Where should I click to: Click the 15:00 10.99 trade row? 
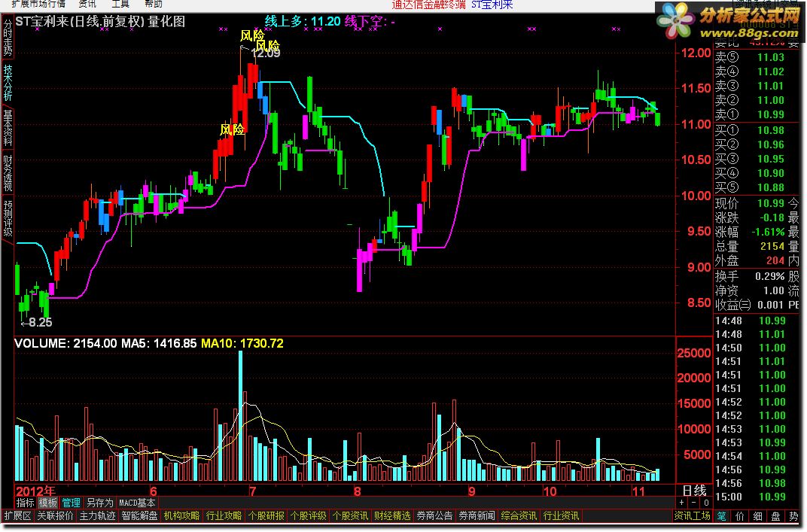click(751, 497)
